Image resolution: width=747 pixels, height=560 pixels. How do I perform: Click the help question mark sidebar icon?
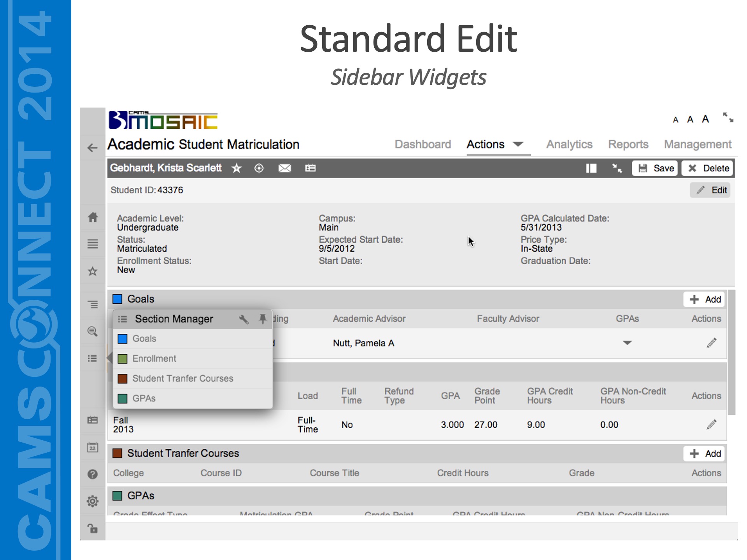(x=93, y=474)
